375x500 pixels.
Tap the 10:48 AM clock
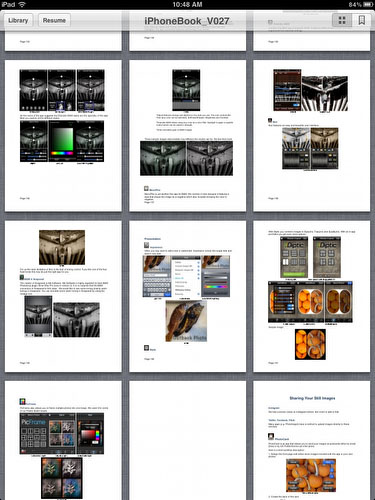pyautogui.click(x=187, y=4)
